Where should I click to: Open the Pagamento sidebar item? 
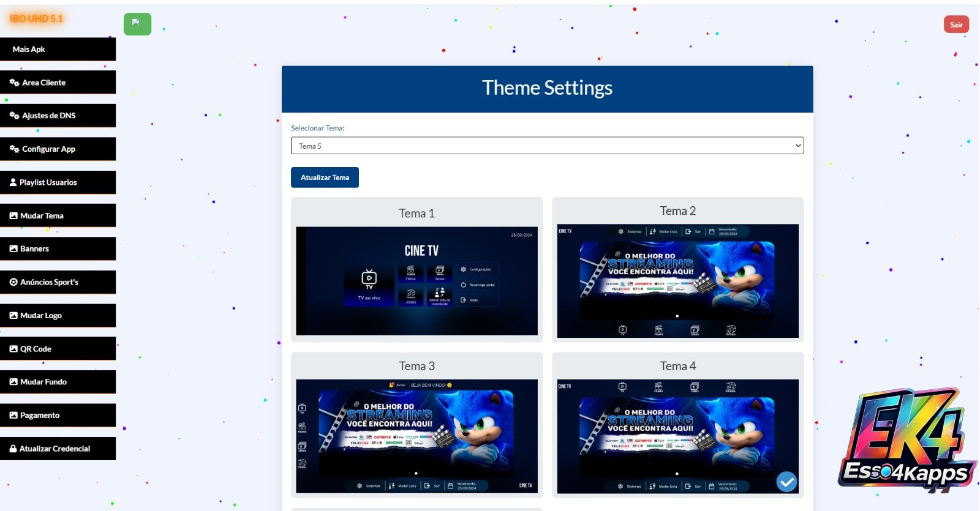coord(58,416)
